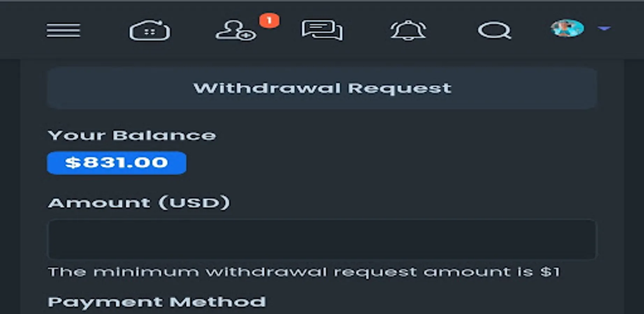Click the $1 minimum amount in the hint
The height and width of the screenshot is (314, 644).
pos(550,272)
